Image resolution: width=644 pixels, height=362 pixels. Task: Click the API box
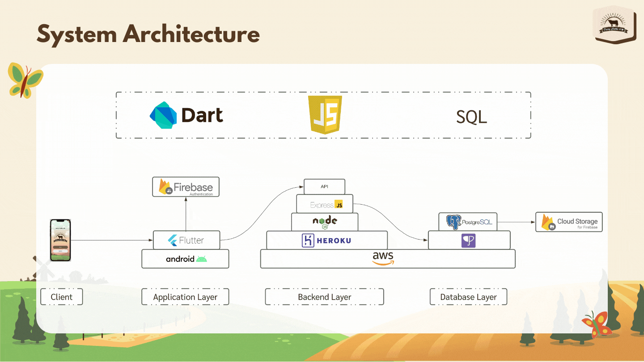324,186
